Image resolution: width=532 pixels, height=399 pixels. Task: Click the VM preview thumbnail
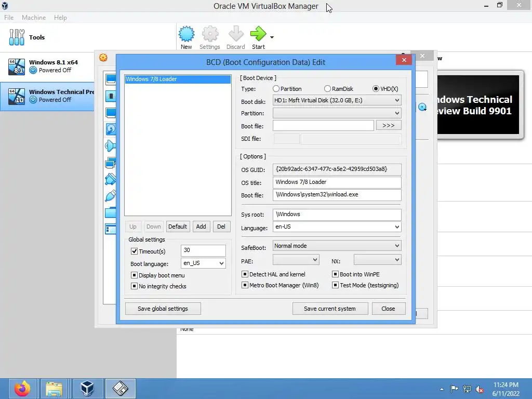[480, 105]
